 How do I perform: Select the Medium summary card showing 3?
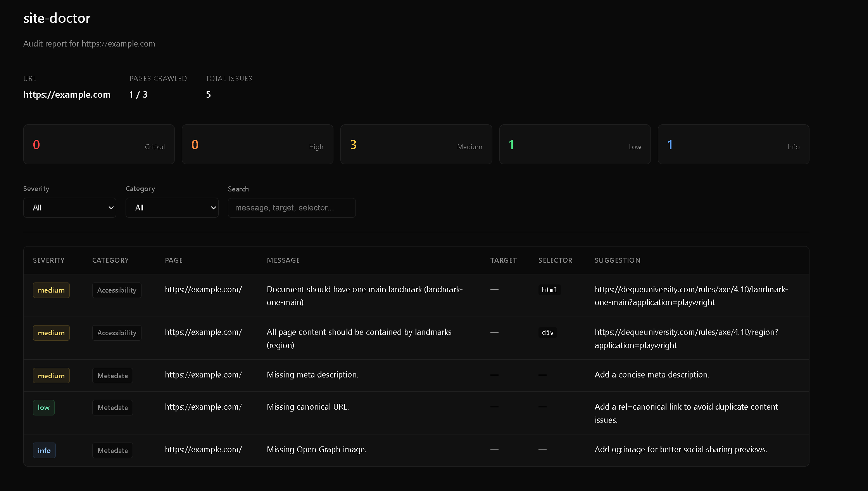click(x=416, y=145)
